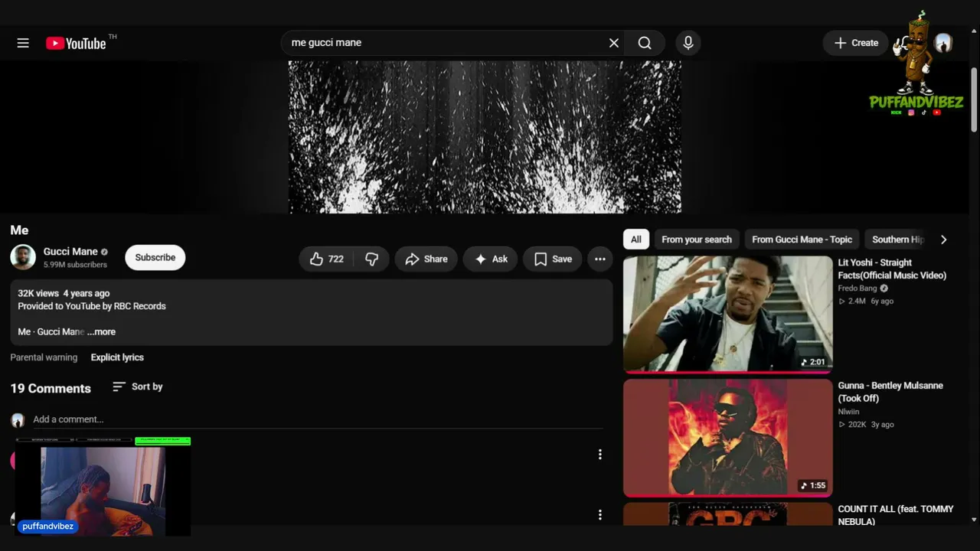The image size is (980, 551).
Task: Click the video title 'Me'
Action: (19, 230)
